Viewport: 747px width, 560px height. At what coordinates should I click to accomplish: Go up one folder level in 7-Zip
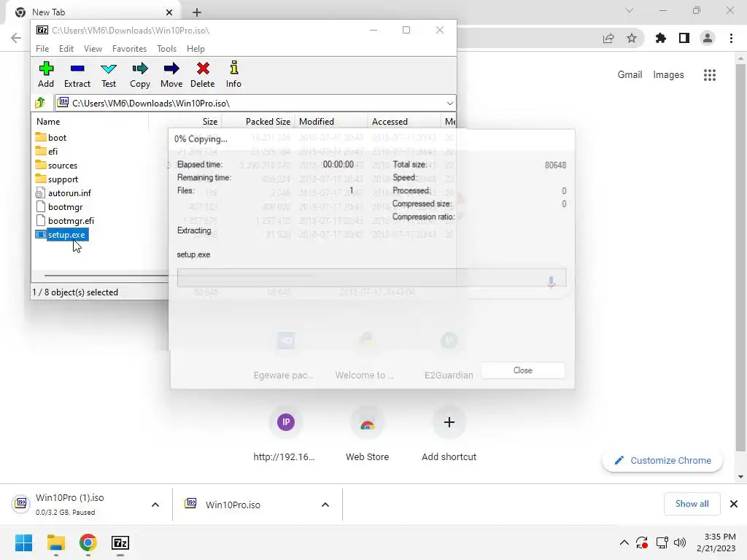tap(41, 103)
